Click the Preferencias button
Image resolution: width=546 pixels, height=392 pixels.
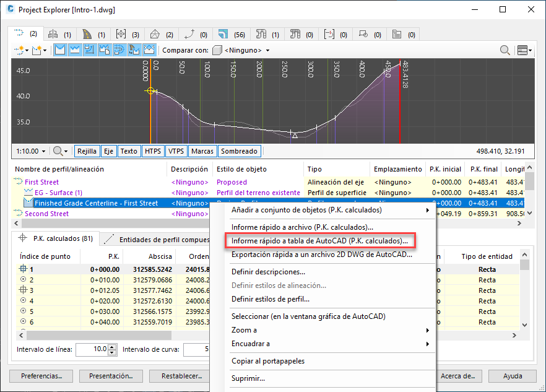(x=42, y=375)
